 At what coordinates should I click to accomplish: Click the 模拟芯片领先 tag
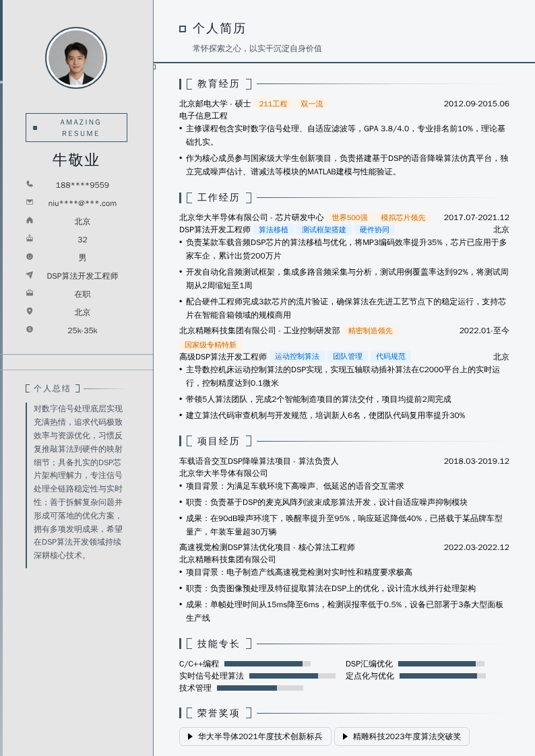(x=404, y=217)
